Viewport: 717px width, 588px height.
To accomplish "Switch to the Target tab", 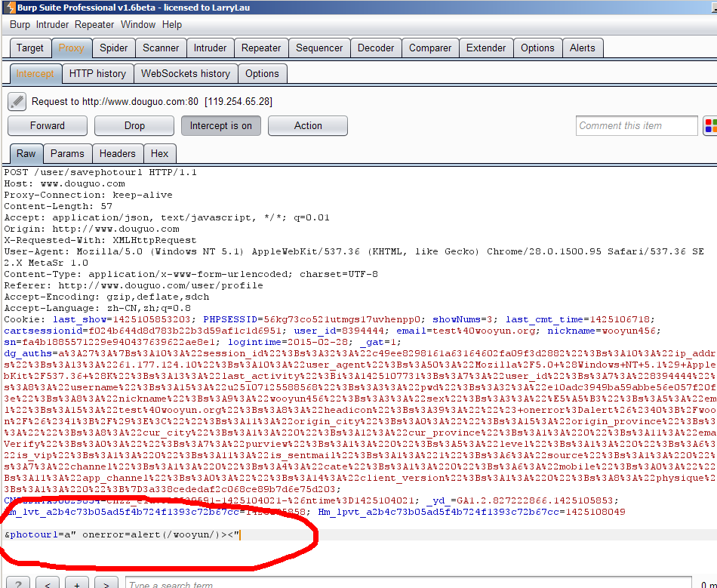I will (30, 48).
